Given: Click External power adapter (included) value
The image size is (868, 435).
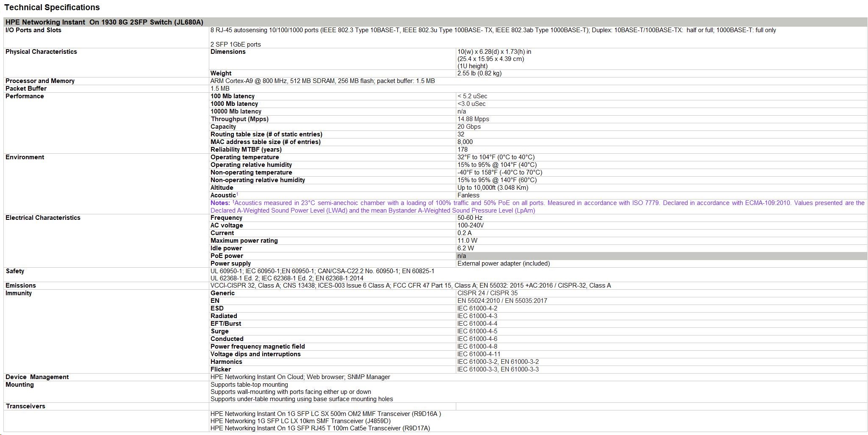Looking at the screenshot, I should tap(503, 263).
